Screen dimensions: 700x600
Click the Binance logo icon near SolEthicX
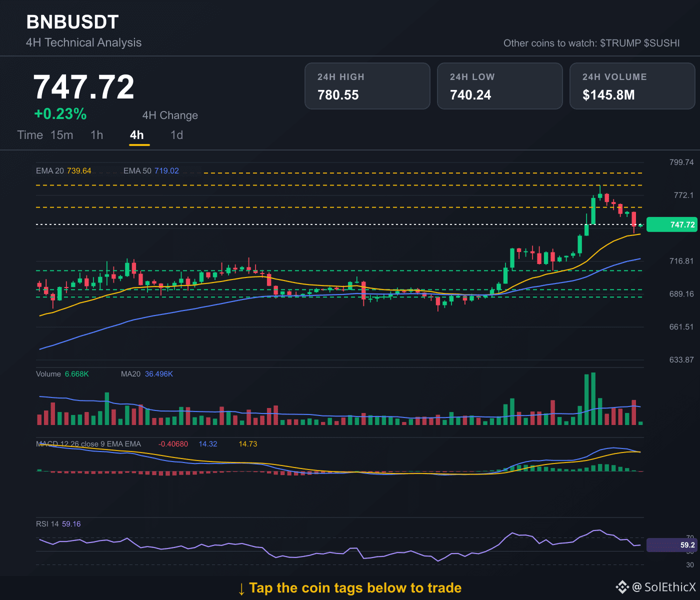coord(622,587)
